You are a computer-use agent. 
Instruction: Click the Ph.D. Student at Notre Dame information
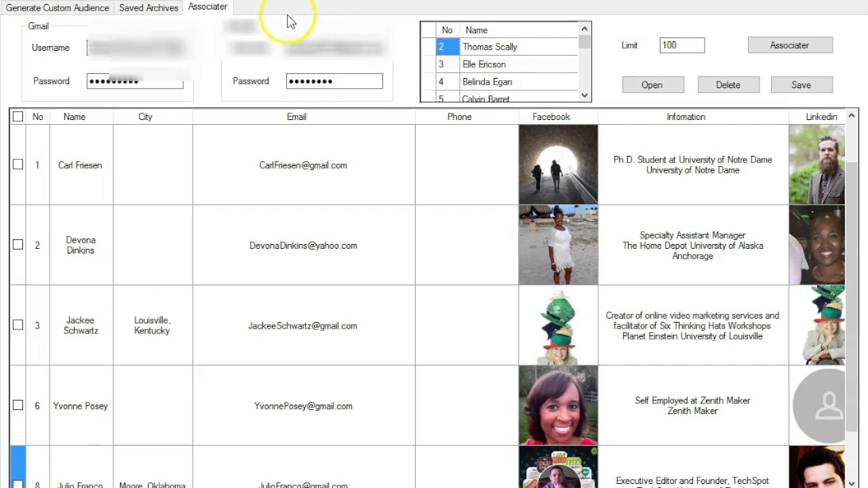click(693, 165)
